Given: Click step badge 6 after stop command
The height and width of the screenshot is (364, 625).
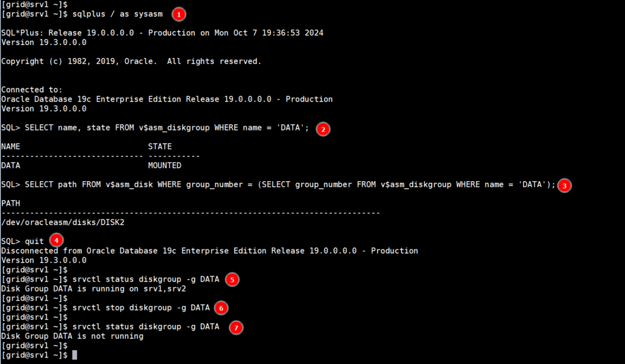Looking at the screenshot, I should tap(222, 308).
